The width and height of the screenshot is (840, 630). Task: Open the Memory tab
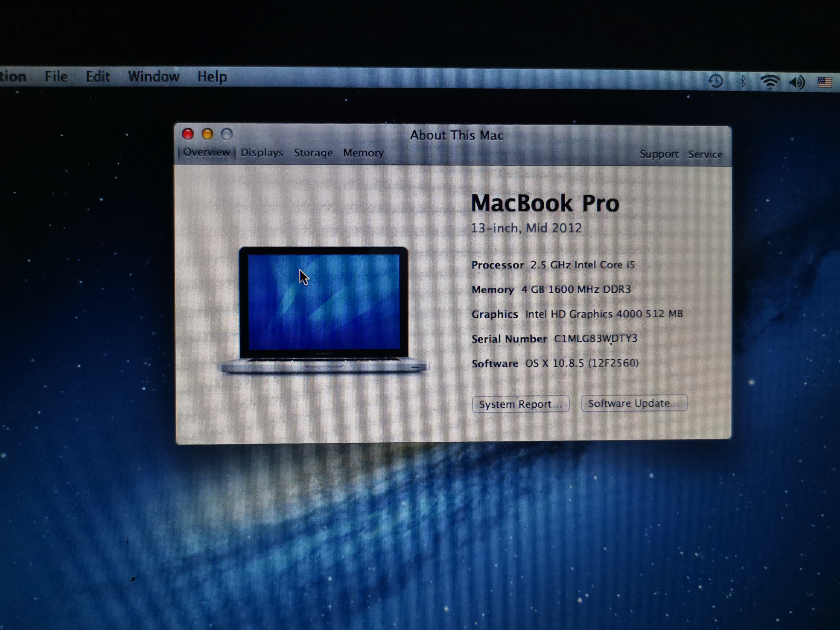[363, 153]
